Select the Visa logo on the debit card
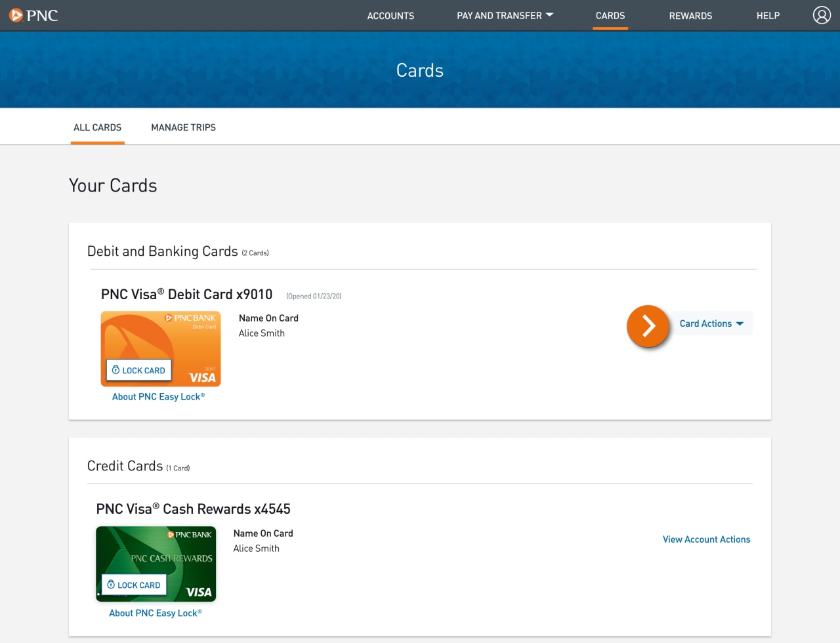The image size is (840, 643). coord(203,377)
